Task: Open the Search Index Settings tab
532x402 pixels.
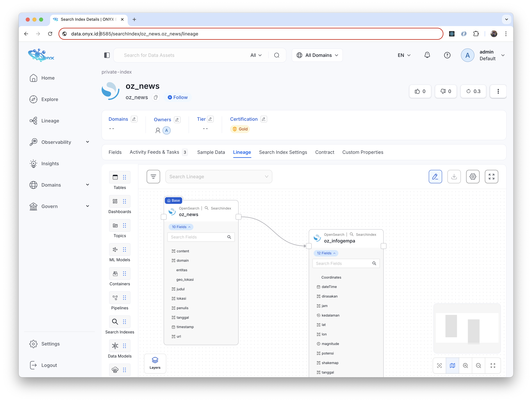Action: 283,152
